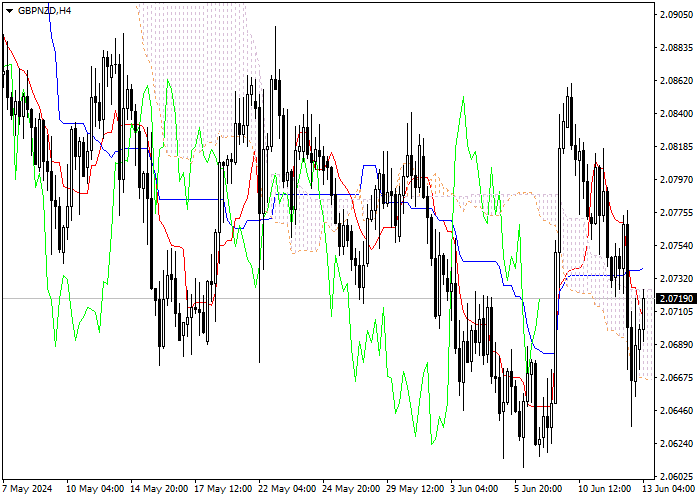Click the 2.07320 price scale label
Screen dimensions: 700x500
(x=676, y=279)
